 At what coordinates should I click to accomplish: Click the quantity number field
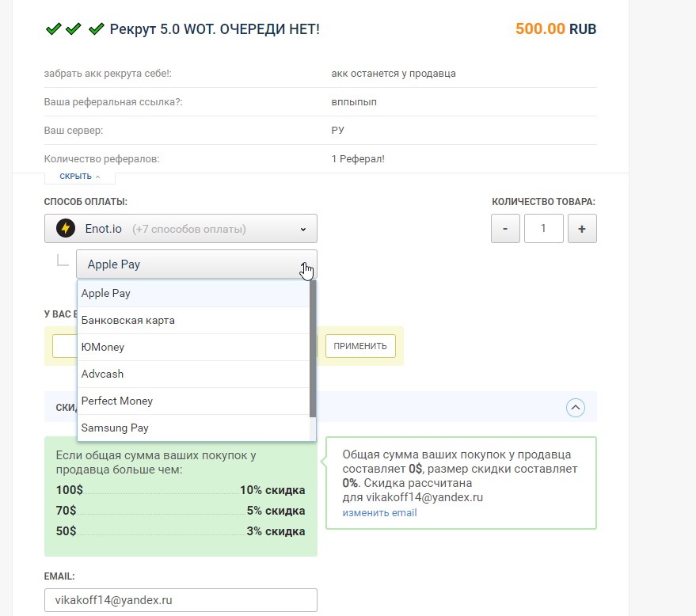pos(543,229)
